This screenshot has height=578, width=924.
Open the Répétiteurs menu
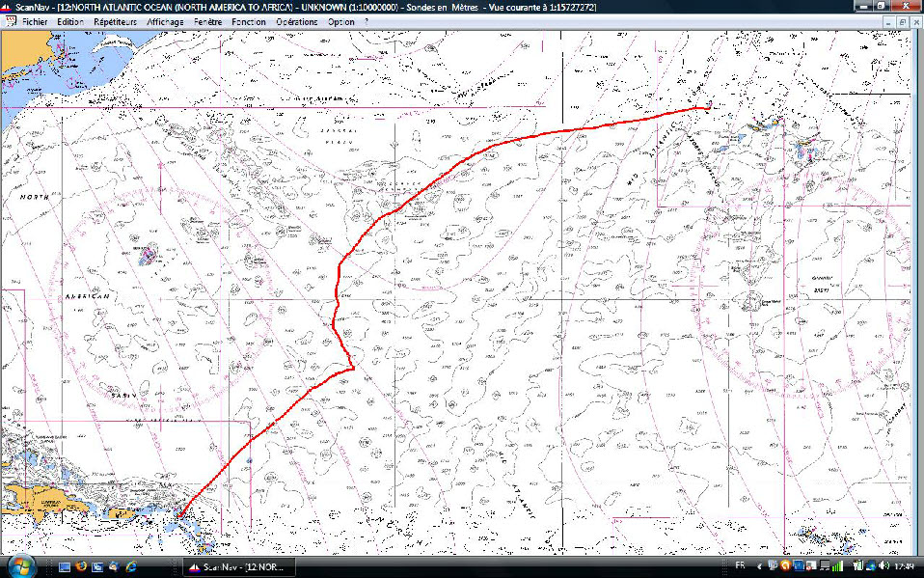pos(114,21)
